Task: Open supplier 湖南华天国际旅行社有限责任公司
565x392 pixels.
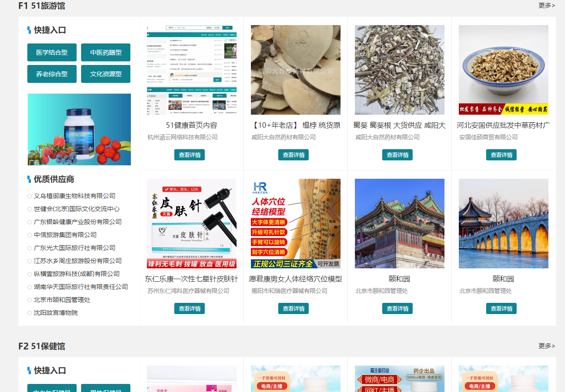Action: click(x=81, y=287)
